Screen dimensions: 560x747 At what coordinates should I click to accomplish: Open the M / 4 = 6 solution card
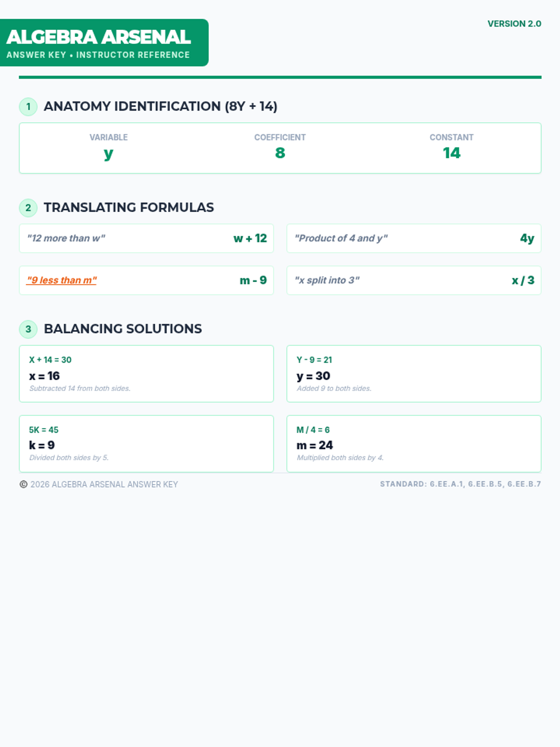pyautogui.click(x=413, y=444)
